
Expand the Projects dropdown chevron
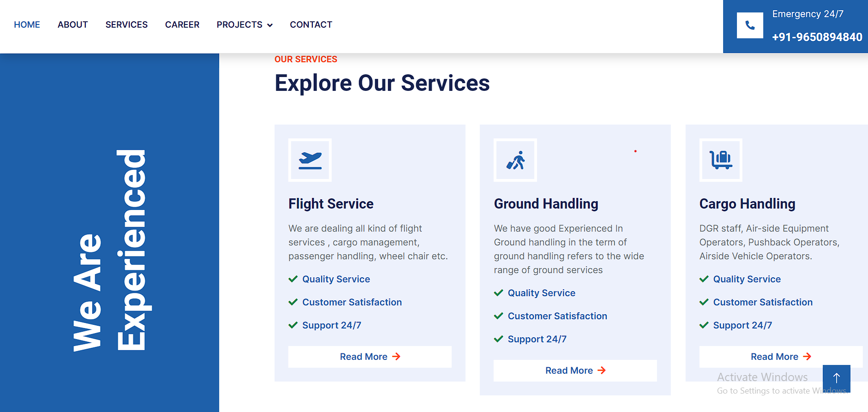click(x=270, y=25)
